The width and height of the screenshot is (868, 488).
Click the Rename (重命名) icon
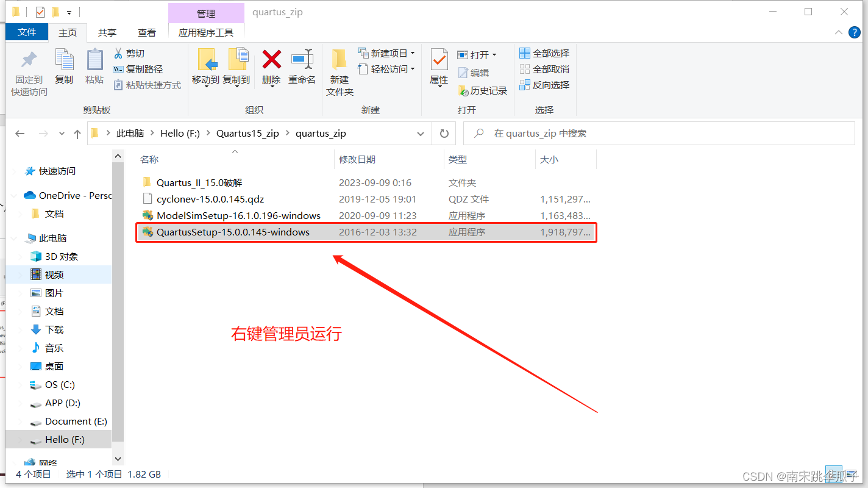point(302,60)
